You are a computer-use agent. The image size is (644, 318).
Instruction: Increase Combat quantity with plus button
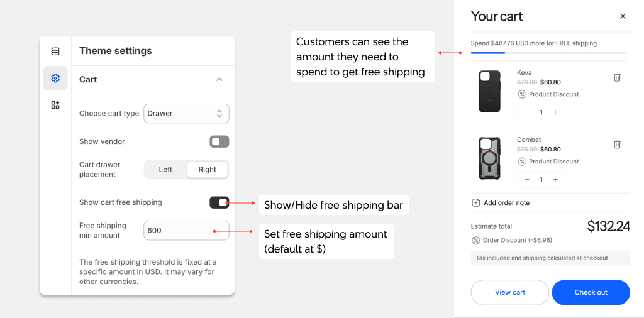click(555, 180)
